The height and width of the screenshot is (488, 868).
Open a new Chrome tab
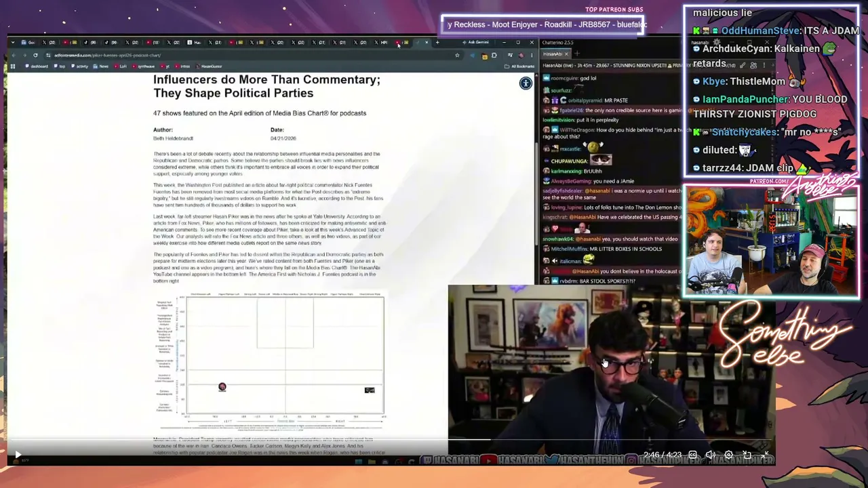click(x=437, y=42)
